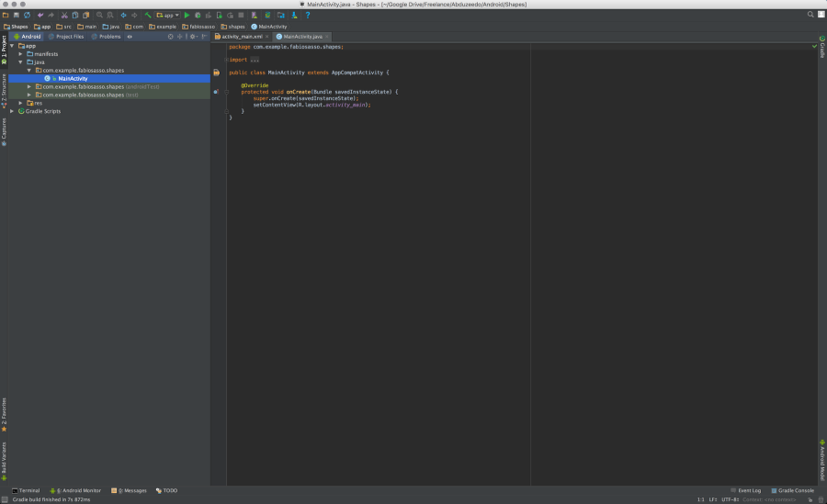Click the Paste clipboard icon
The image size is (827, 504).
click(86, 16)
